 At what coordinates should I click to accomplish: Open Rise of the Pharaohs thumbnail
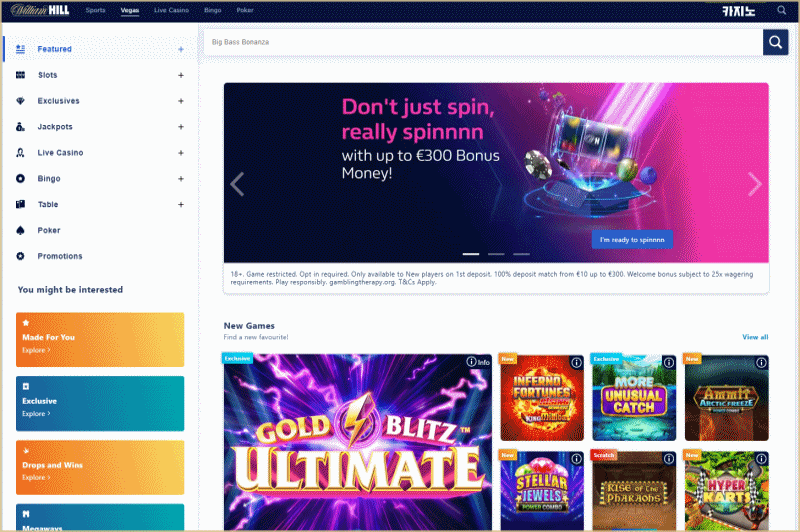pos(634,491)
